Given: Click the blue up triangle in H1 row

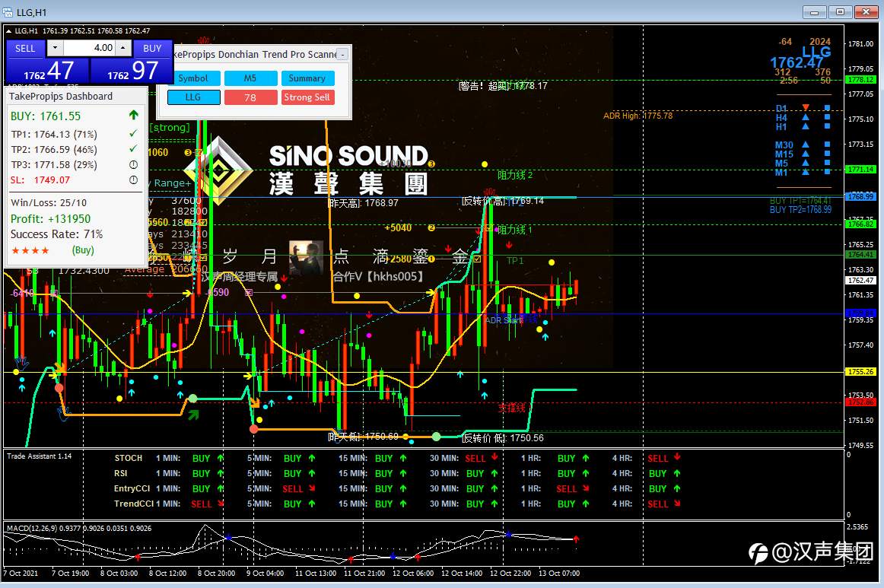Looking at the screenshot, I should [x=806, y=126].
